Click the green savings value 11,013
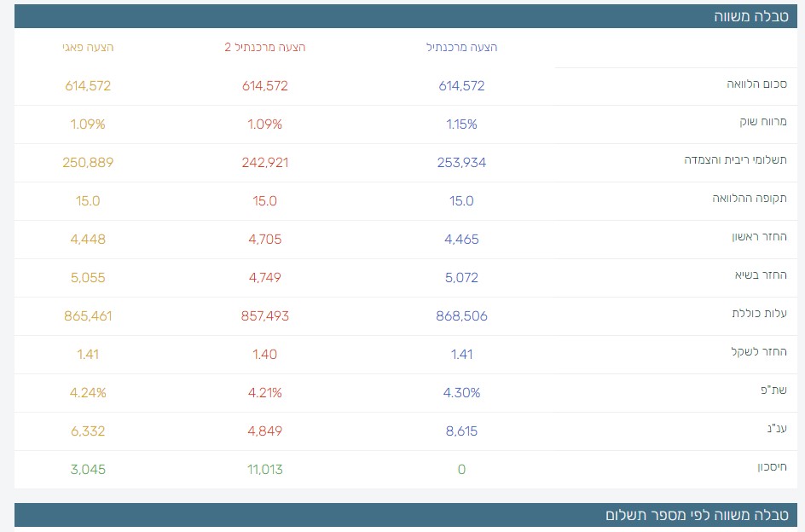The width and height of the screenshot is (805, 532). [x=265, y=469]
